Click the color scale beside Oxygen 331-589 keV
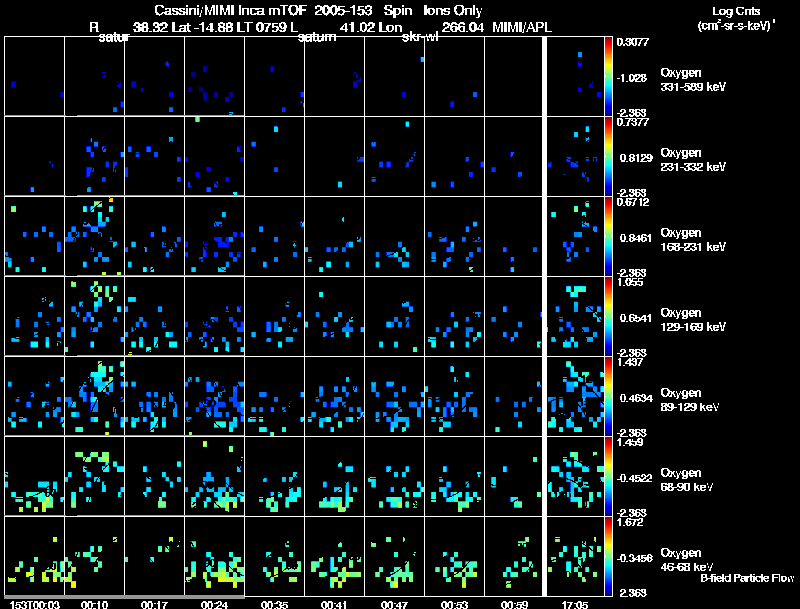This screenshot has width=800, height=609. [x=608, y=76]
